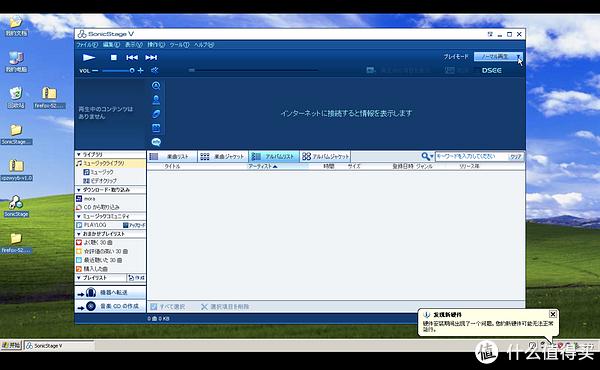Select the calendar icon in side strip
The height and width of the screenshot is (370, 600).
156,128
